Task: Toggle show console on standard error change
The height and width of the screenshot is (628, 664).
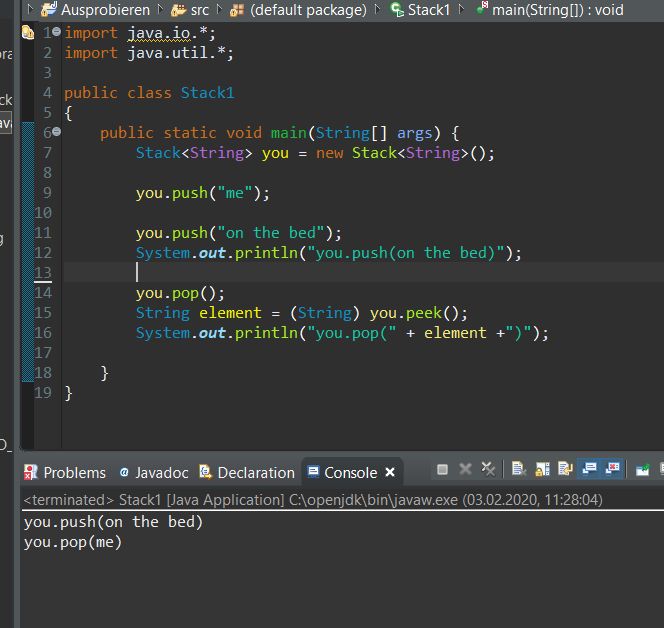Action: (612, 469)
